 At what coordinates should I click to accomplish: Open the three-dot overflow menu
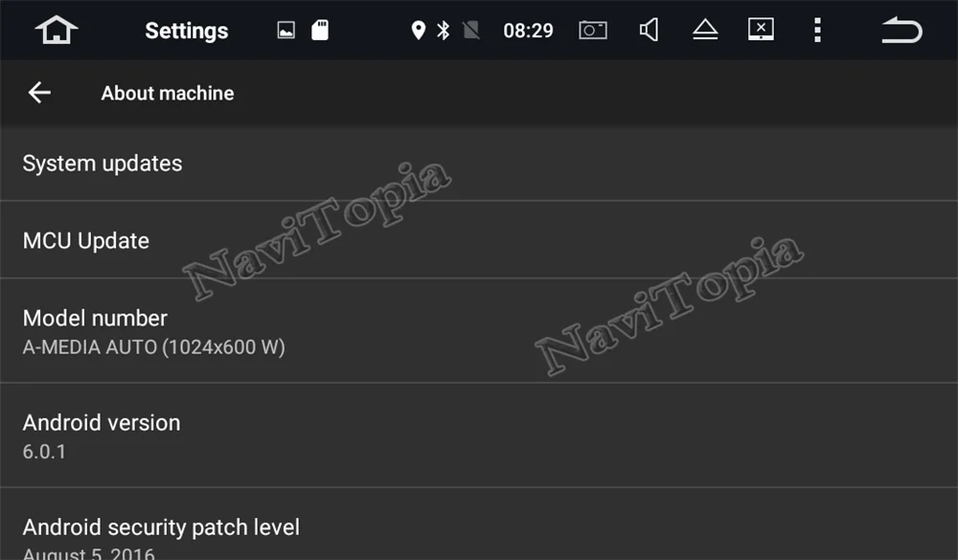817,30
